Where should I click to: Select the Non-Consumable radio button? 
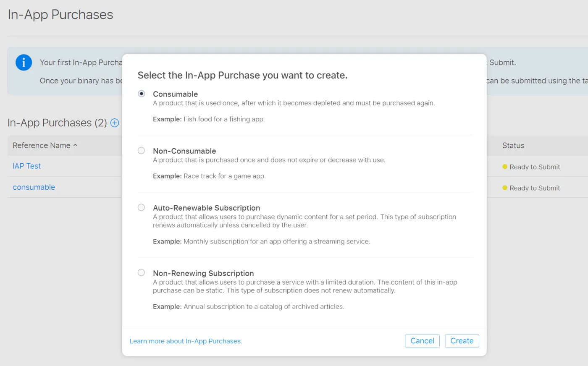(x=142, y=151)
